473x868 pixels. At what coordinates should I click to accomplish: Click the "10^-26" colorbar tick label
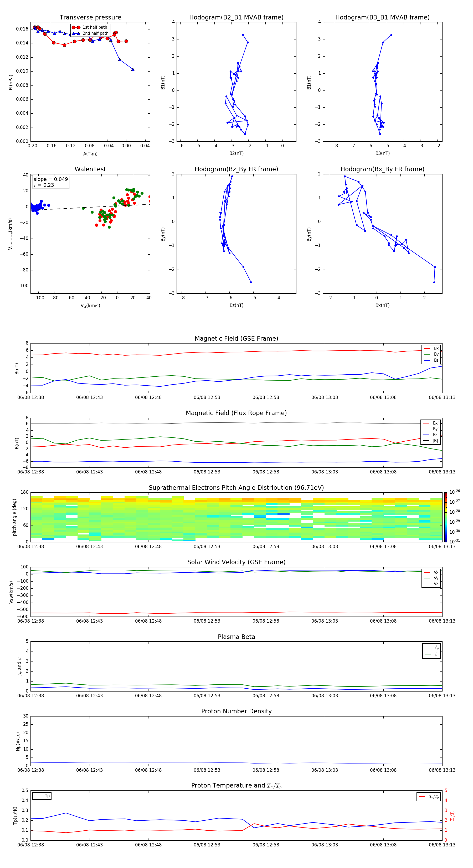point(455,492)
